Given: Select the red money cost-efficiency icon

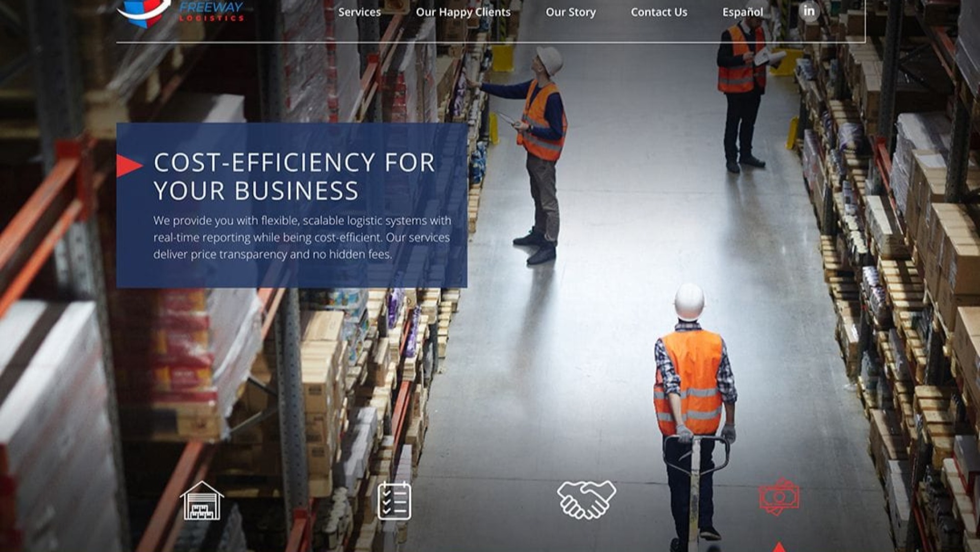Looking at the screenshot, I should click(x=779, y=497).
